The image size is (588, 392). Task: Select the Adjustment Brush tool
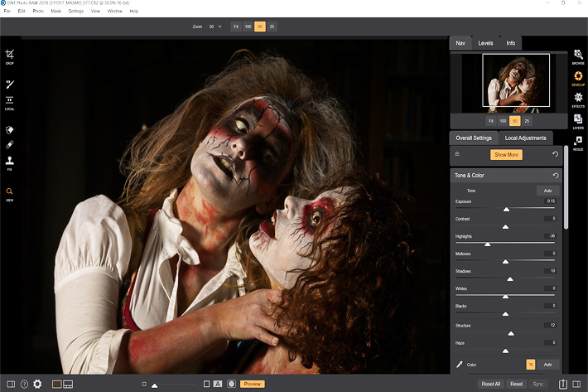coord(9,84)
